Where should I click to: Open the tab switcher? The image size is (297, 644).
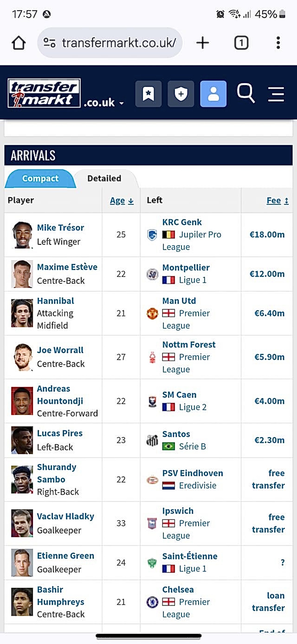tap(241, 43)
